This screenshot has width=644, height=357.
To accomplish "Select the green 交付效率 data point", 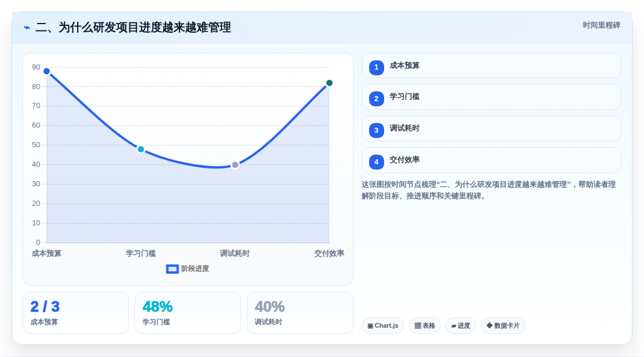I will point(329,83).
